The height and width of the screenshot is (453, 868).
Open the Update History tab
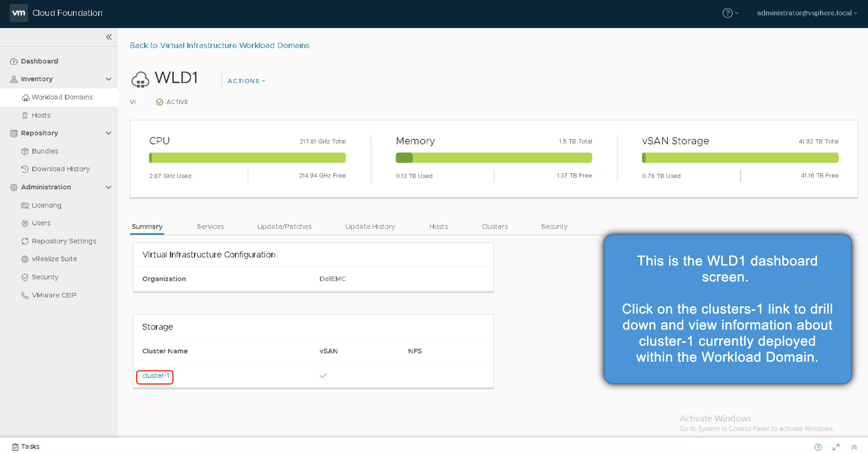click(370, 227)
